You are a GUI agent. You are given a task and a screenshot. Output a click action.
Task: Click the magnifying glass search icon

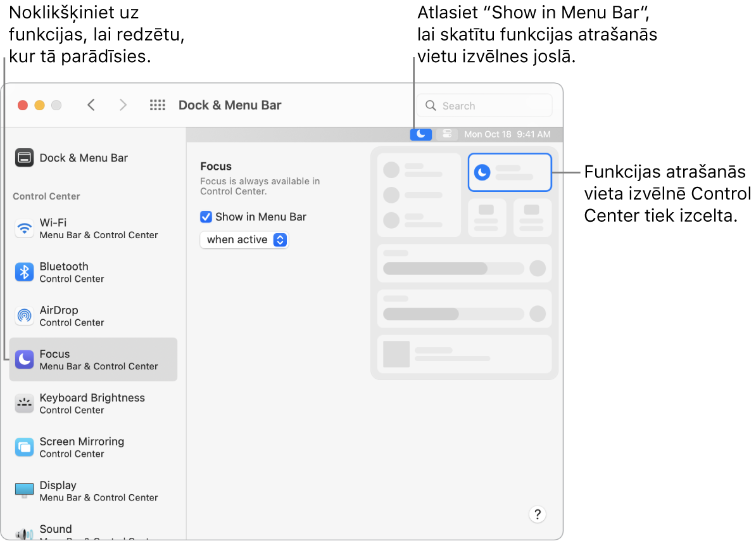pyautogui.click(x=431, y=106)
